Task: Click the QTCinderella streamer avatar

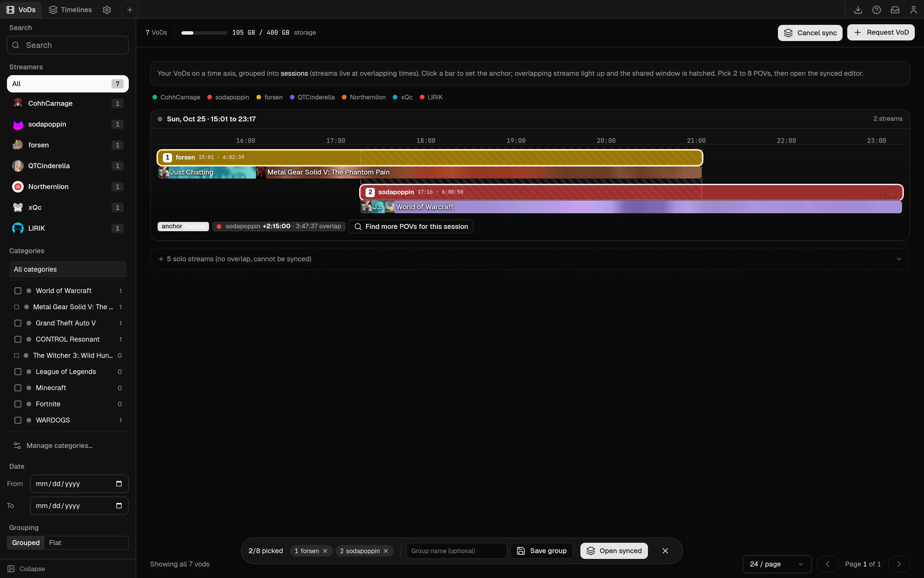Action: [18, 166]
